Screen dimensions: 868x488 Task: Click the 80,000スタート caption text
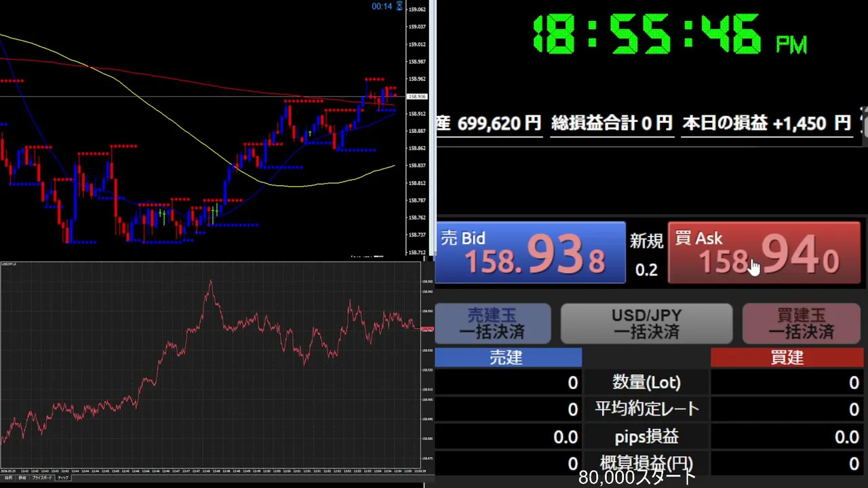coord(637,477)
